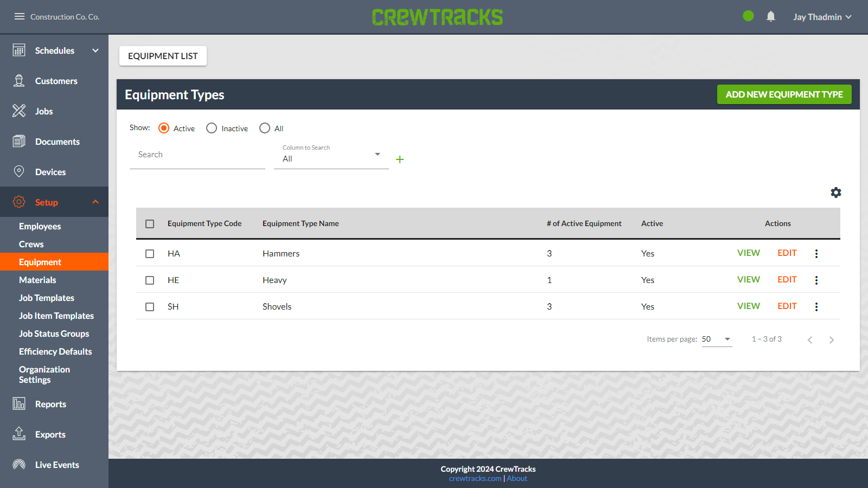Open Efficiency Defaults in Setup submenu
The width and height of the screenshot is (868, 488).
54,351
